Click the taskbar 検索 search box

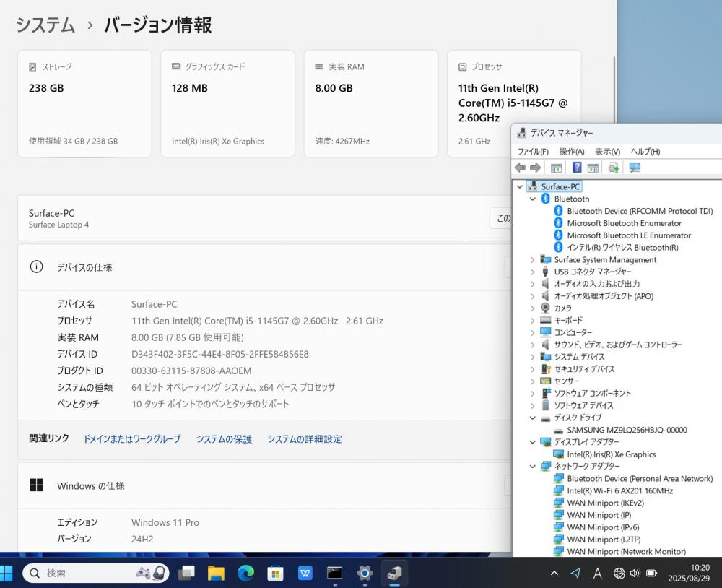point(87,573)
